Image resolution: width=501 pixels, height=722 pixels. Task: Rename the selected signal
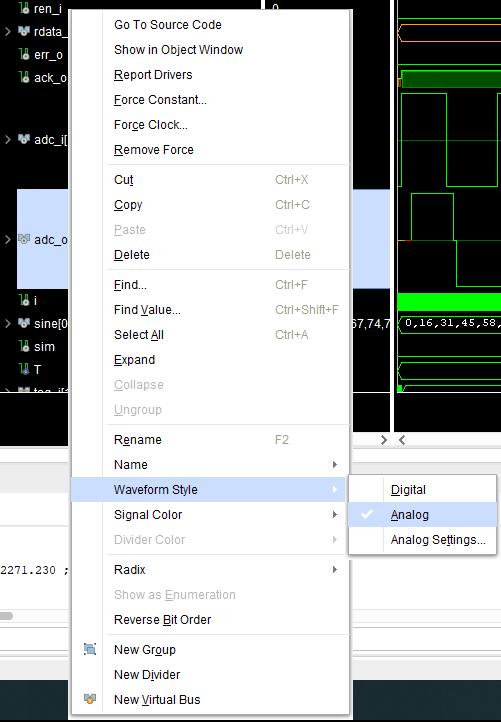210,440
